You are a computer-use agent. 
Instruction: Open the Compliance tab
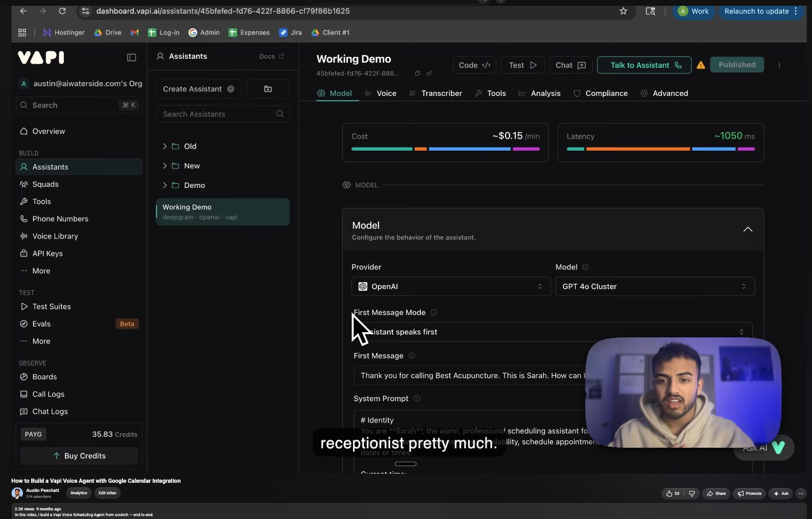[600, 93]
